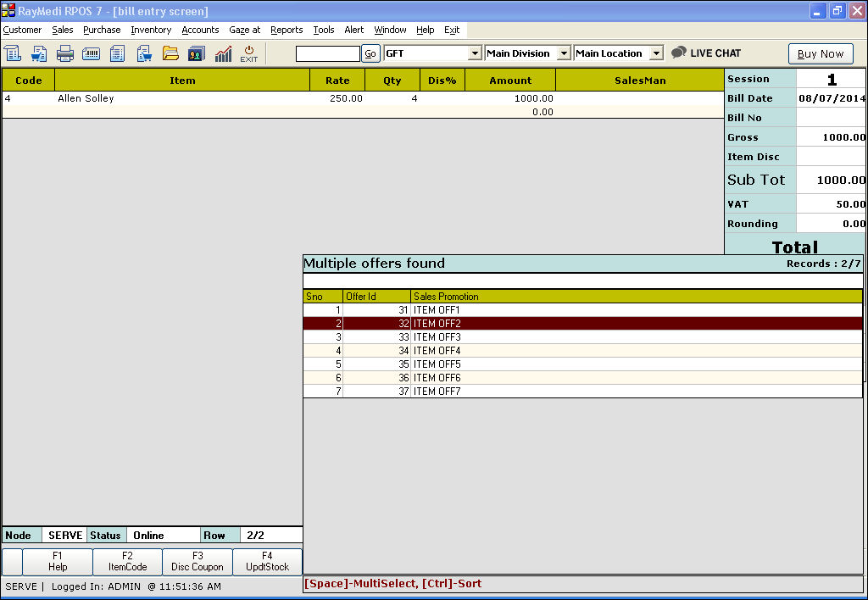The width and height of the screenshot is (868, 600).
Task: Select offer row ITEM OFF1
Action: [x=583, y=310]
